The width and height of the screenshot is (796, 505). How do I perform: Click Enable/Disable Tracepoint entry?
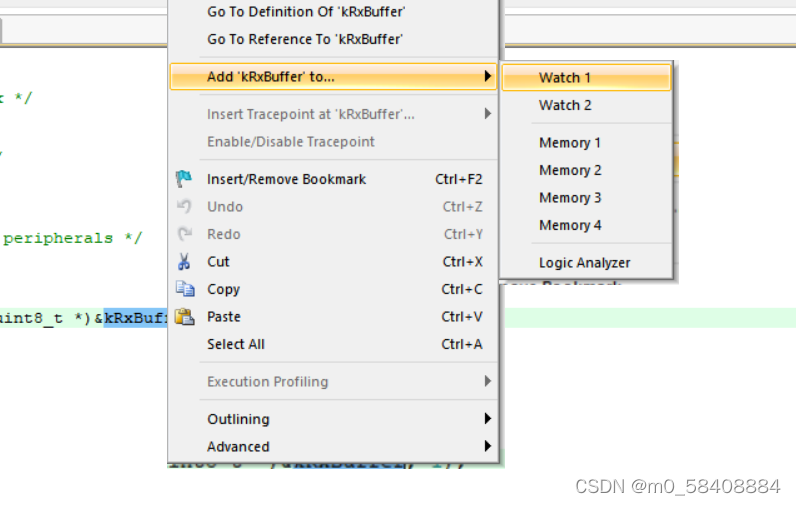pos(333,142)
